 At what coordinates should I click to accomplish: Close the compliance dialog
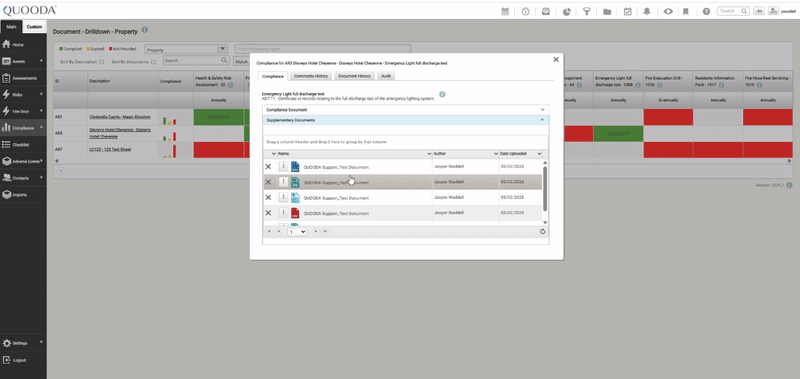click(x=556, y=60)
